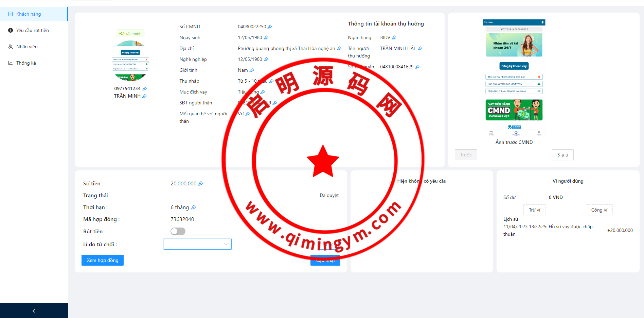Open Thống kê statistics page

pyautogui.click(x=26, y=63)
